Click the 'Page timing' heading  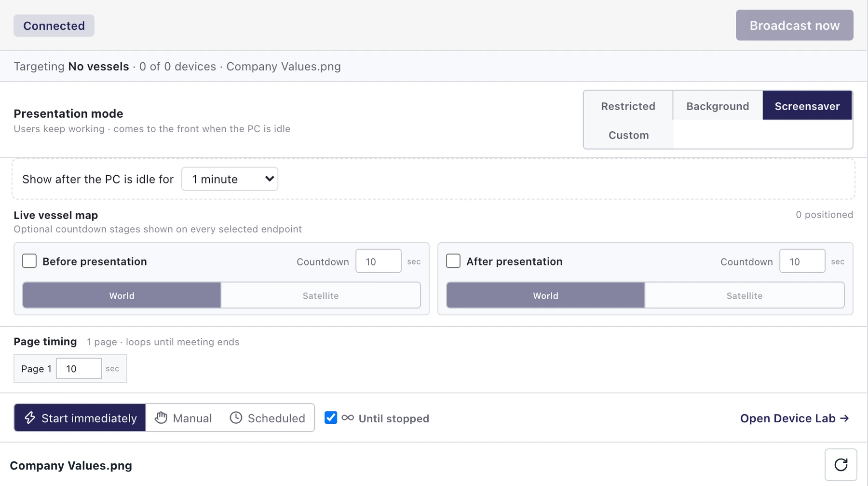pos(45,342)
